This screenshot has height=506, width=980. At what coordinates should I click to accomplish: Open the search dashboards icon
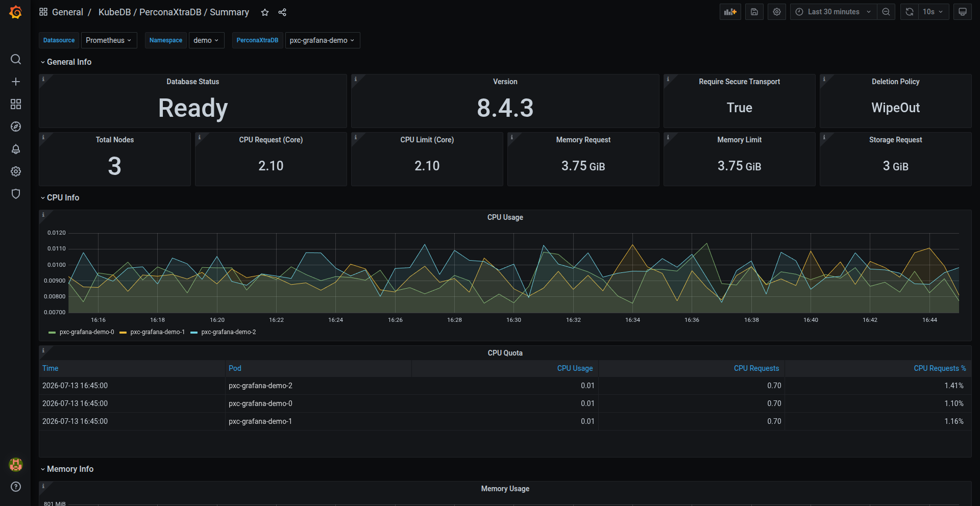coord(16,59)
